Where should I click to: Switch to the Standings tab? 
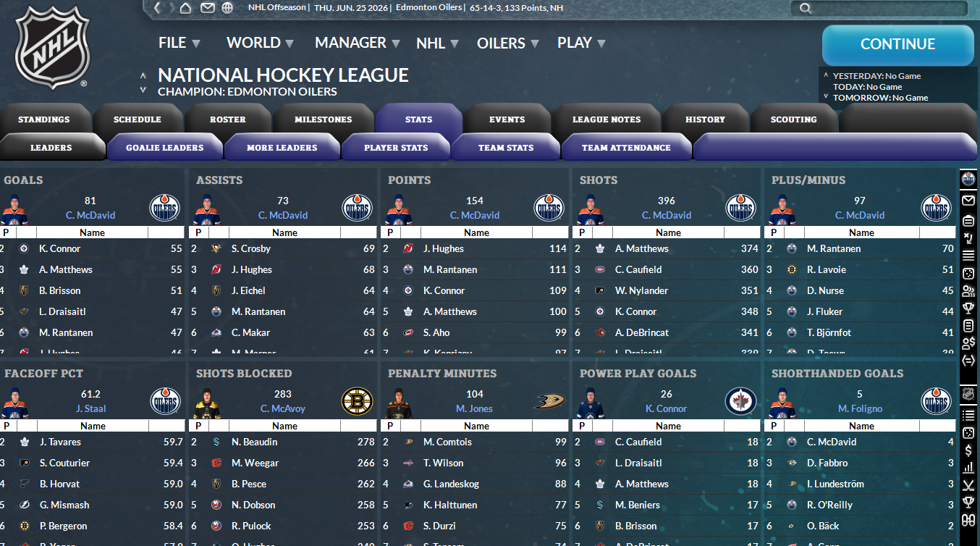(44, 119)
